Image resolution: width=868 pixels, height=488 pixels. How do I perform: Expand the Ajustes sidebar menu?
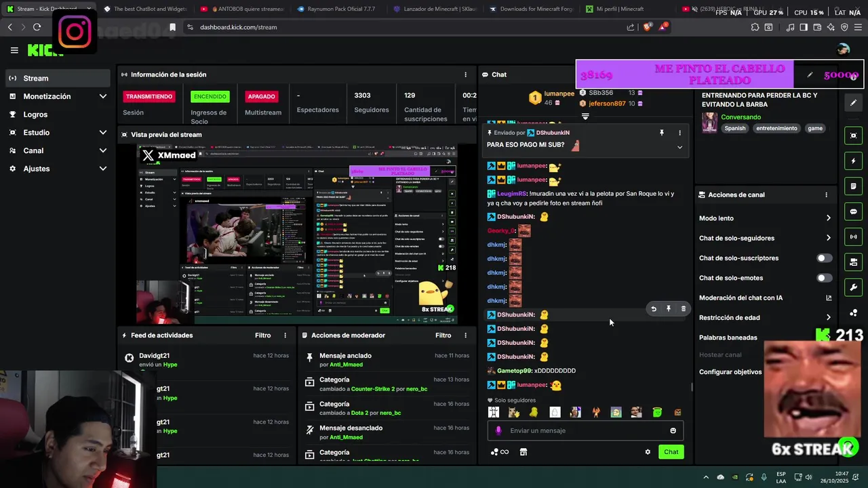57,169
